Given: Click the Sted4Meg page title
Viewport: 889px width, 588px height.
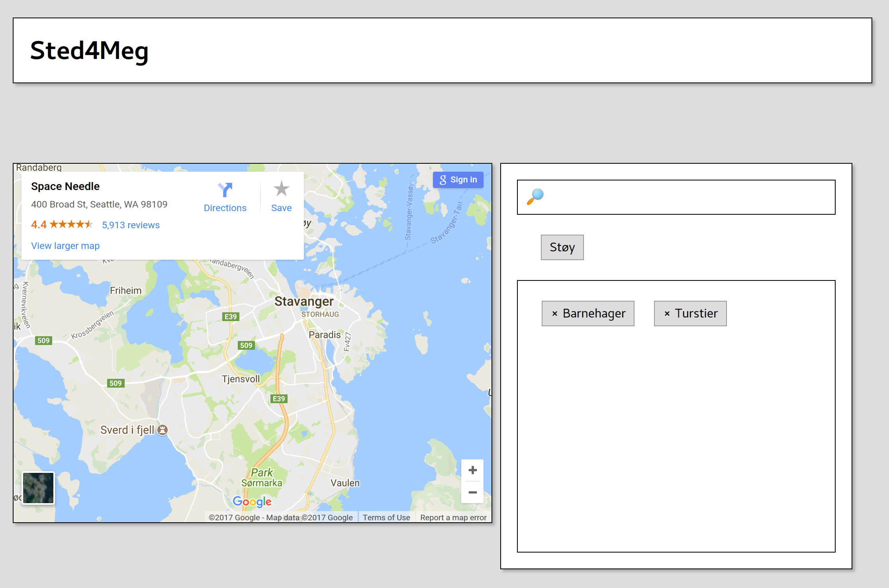Looking at the screenshot, I should tap(89, 51).
